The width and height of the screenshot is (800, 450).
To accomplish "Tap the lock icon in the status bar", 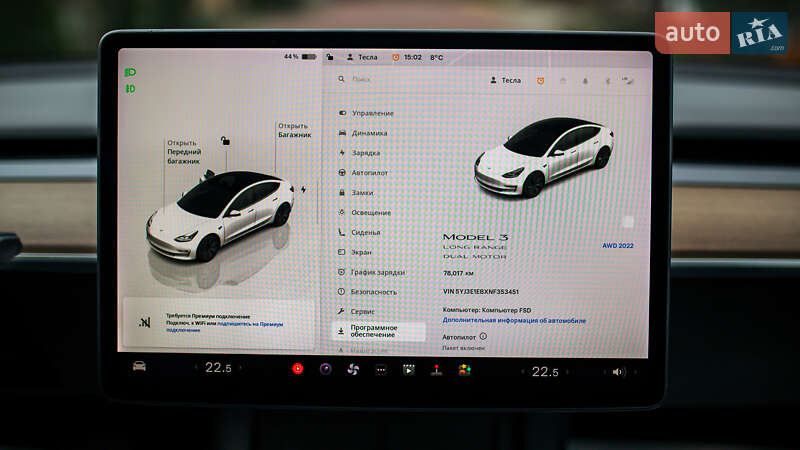I will click(330, 57).
